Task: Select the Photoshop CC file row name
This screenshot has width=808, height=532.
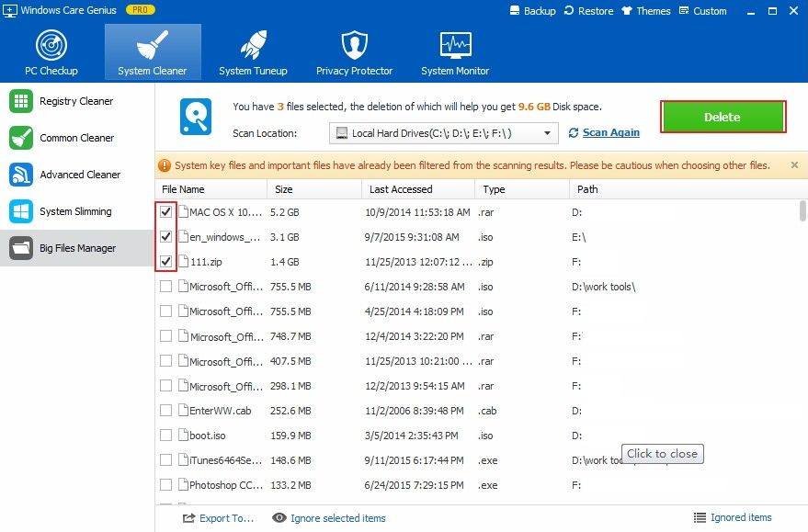Action: point(226,485)
